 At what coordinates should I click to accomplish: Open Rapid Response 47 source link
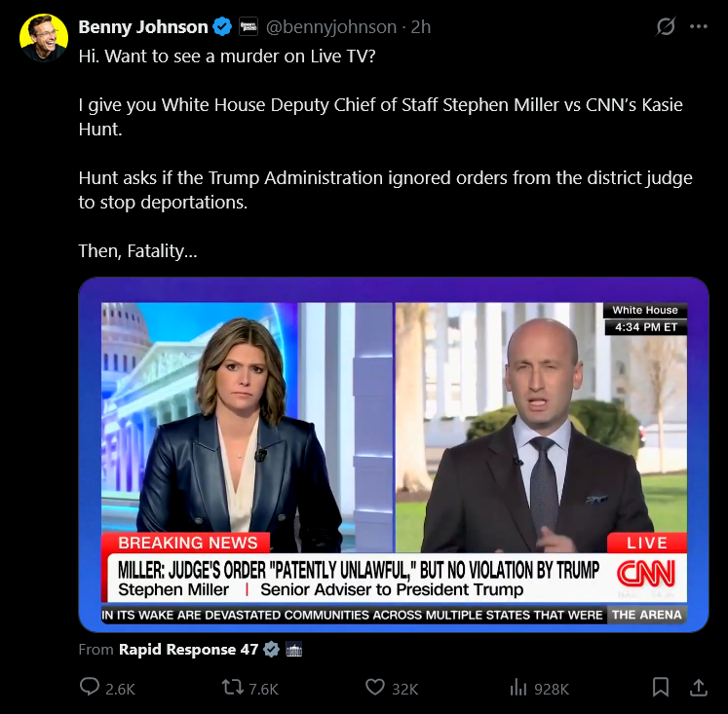[188, 649]
